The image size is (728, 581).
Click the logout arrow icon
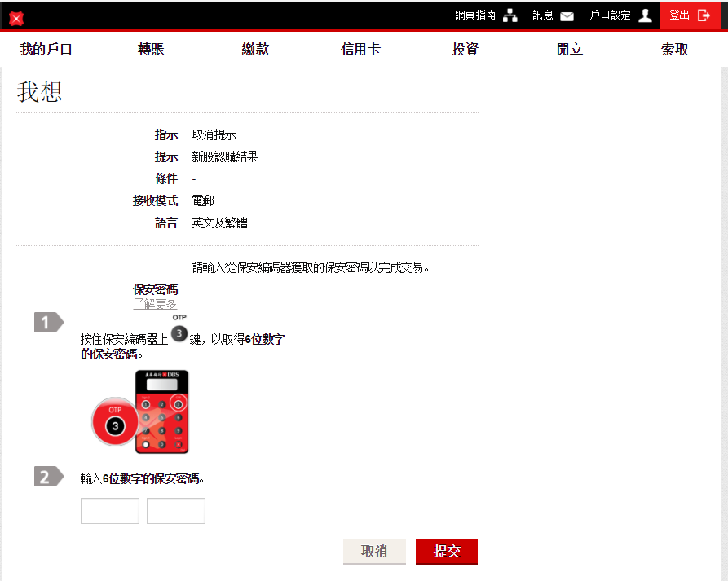coord(704,15)
